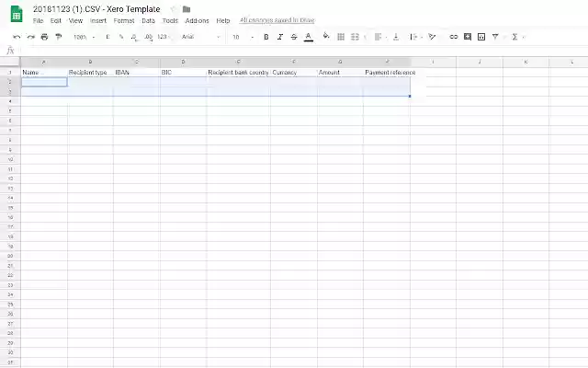Click the Merge cells icon
This screenshot has width=588, height=368.
tap(355, 37)
